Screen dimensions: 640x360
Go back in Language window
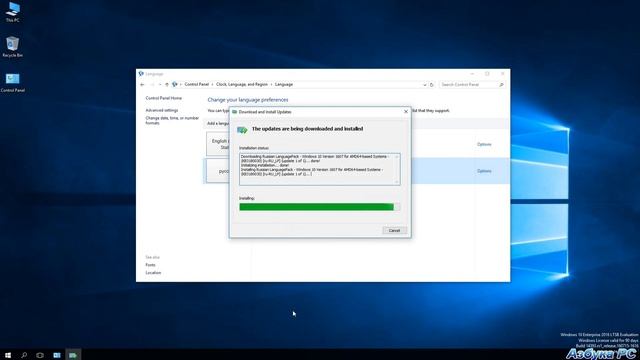pos(142,84)
